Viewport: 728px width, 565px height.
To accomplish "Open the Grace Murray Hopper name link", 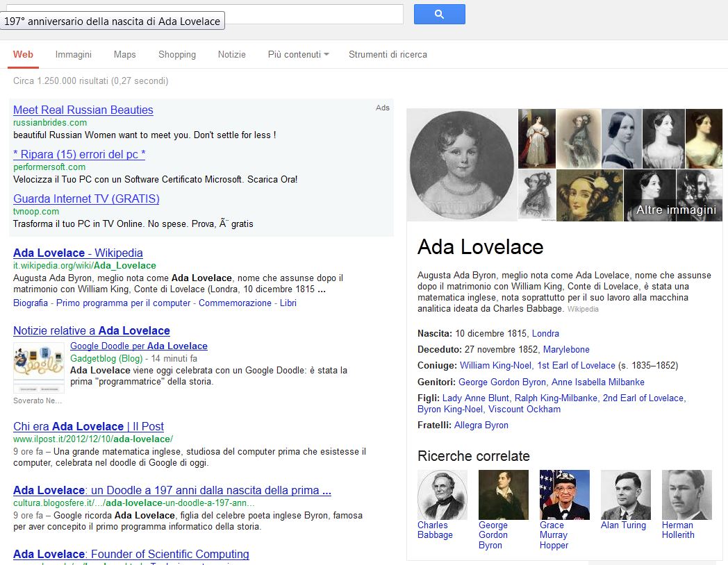I will tap(554, 535).
